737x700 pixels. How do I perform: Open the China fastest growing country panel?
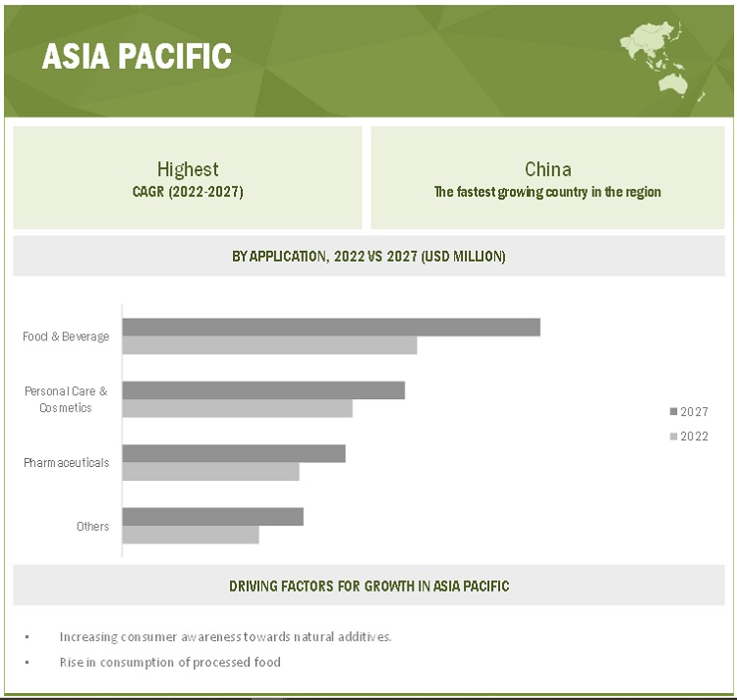click(547, 178)
